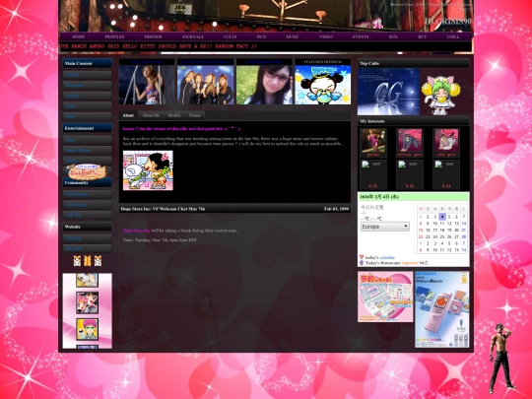The height and width of the screenshot is (399, 532).
Task: Click the second broken-image interest tile
Action: coord(410,174)
